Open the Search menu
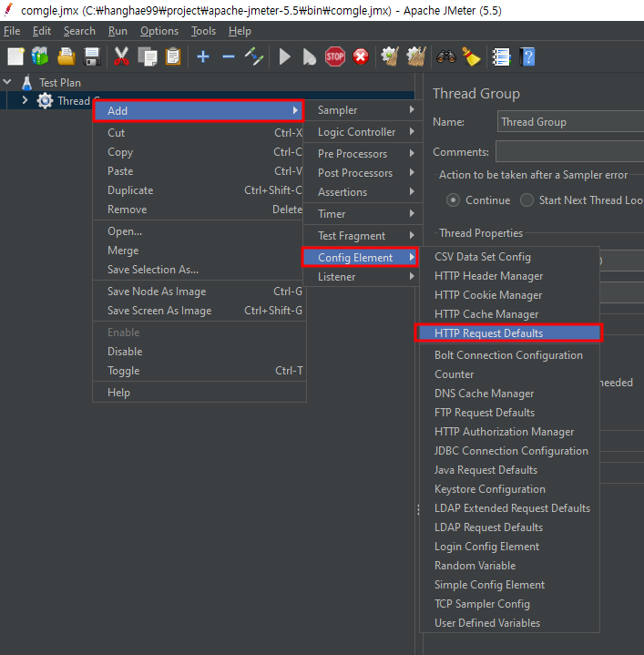 [x=79, y=31]
